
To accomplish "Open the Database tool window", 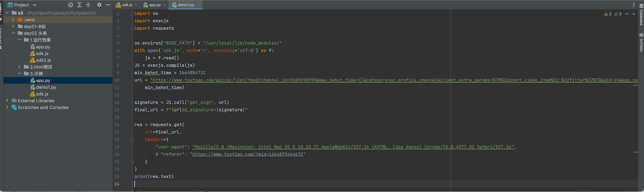I will click(641, 15).
